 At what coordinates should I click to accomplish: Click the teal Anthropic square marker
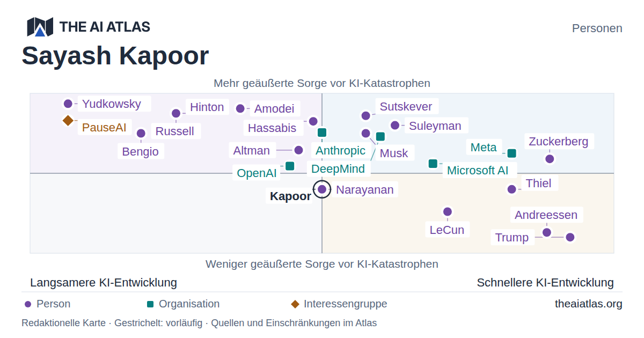(322, 133)
